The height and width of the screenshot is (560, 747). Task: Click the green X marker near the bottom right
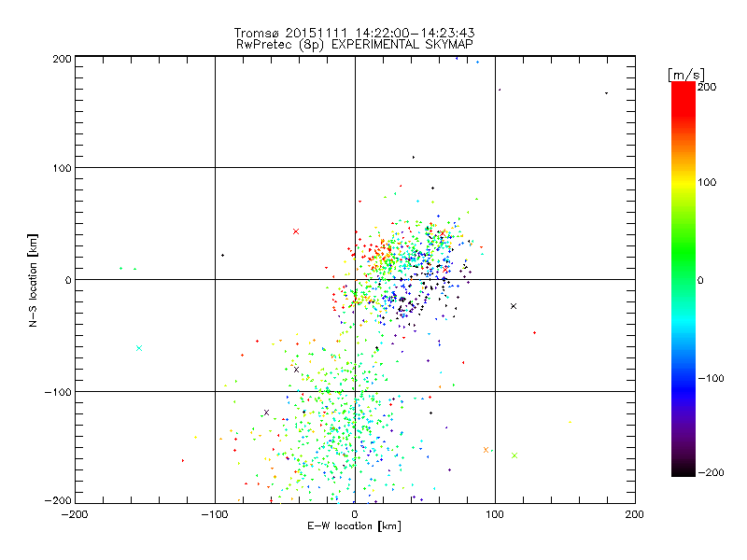tap(514, 455)
